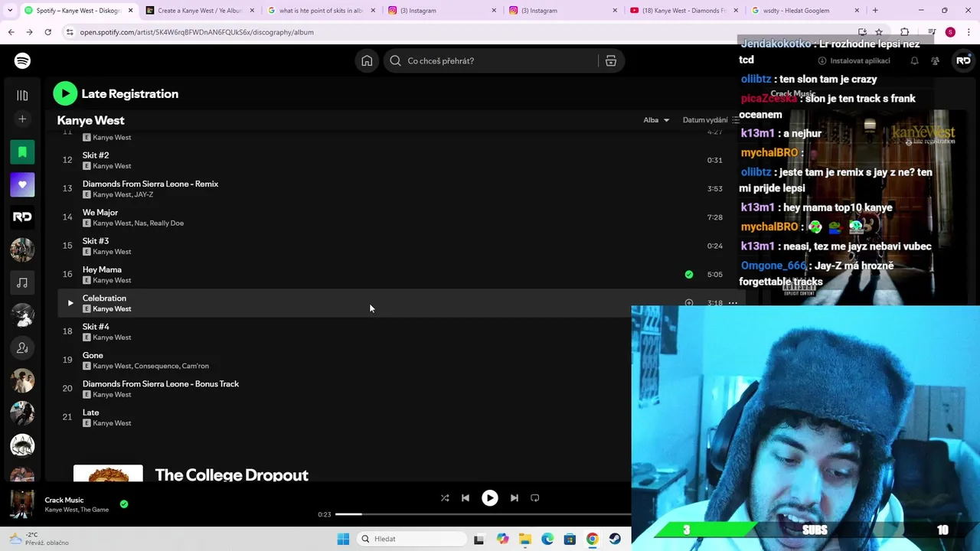Open the Datum vydání sort dropdown
This screenshot has width=980, height=551.
[705, 120]
